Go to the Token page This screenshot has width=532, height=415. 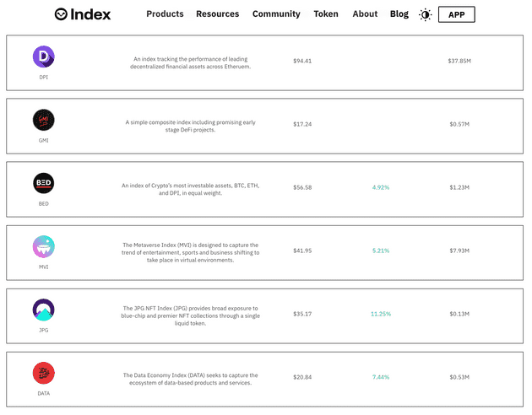coord(326,13)
